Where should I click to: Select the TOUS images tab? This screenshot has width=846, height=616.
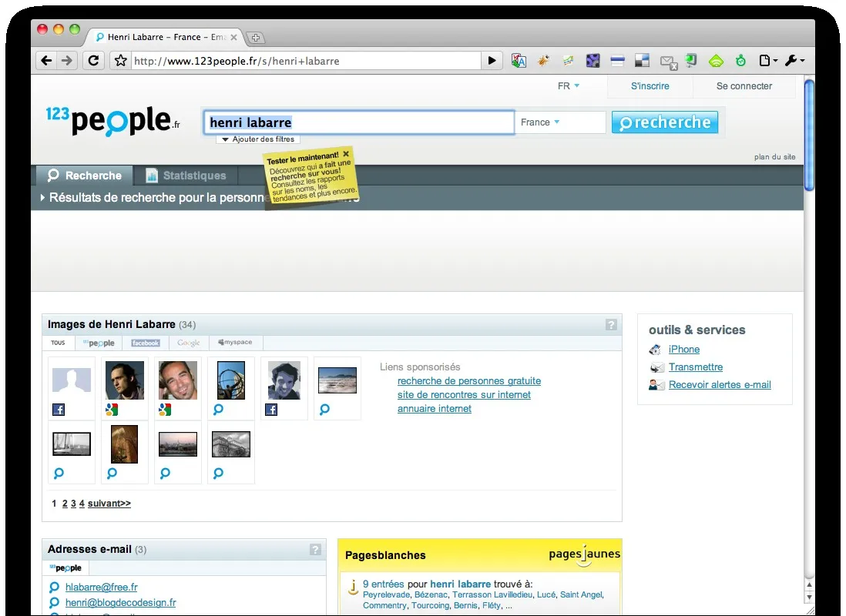pyautogui.click(x=58, y=343)
